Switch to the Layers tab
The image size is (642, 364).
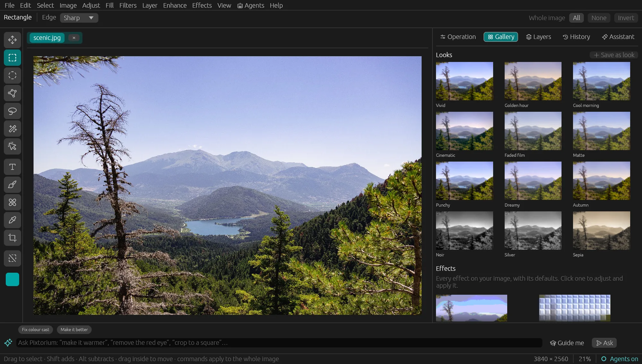(x=539, y=37)
